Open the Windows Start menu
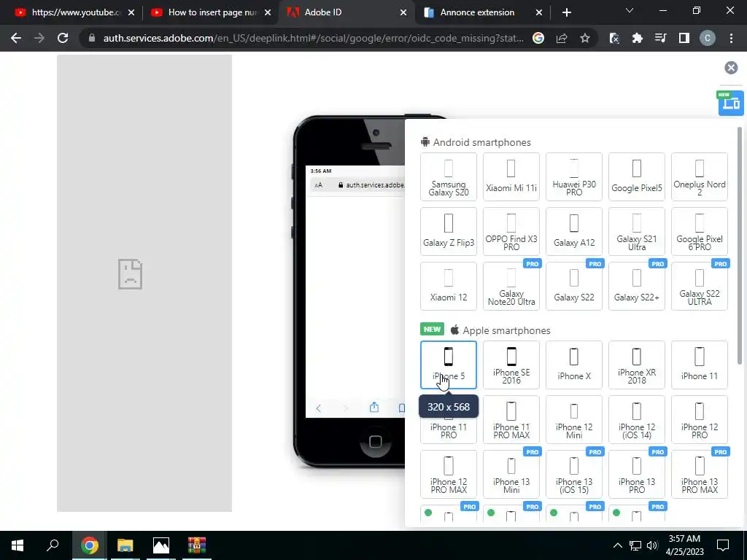Screen dimensions: 747x560 18,545
